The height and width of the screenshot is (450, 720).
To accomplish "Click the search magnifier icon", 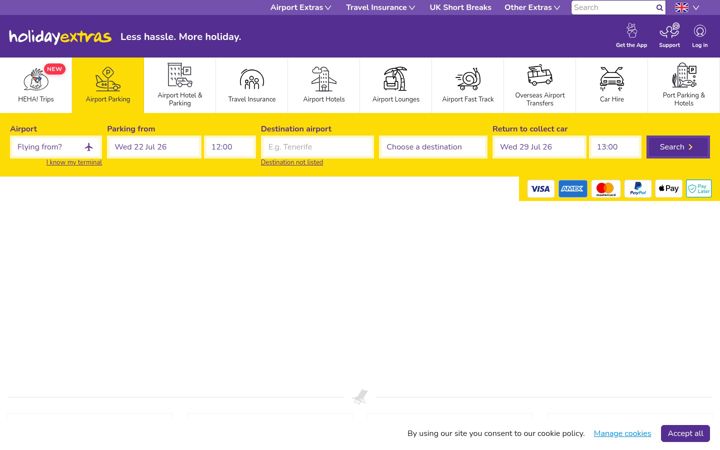I will coord(659,7).
